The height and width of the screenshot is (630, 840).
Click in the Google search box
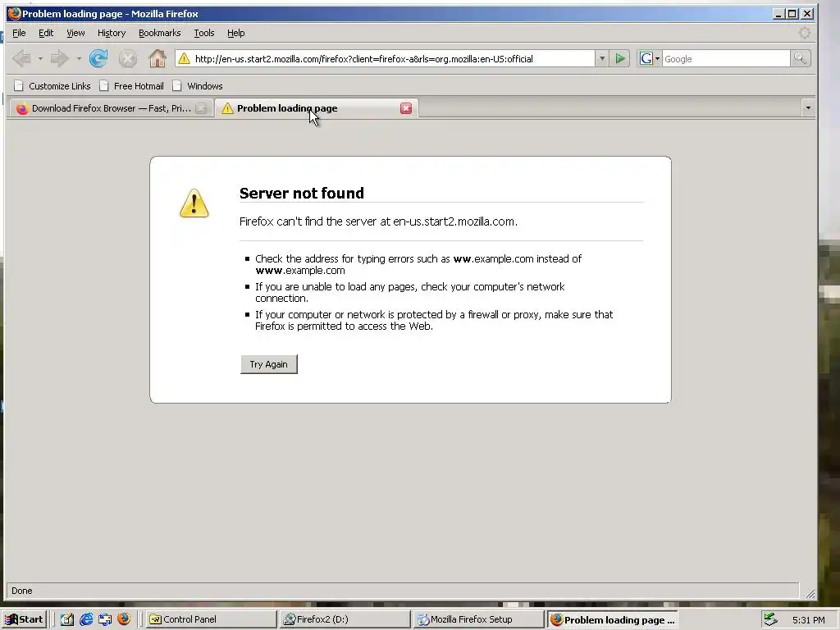click(x=725, y=59)
